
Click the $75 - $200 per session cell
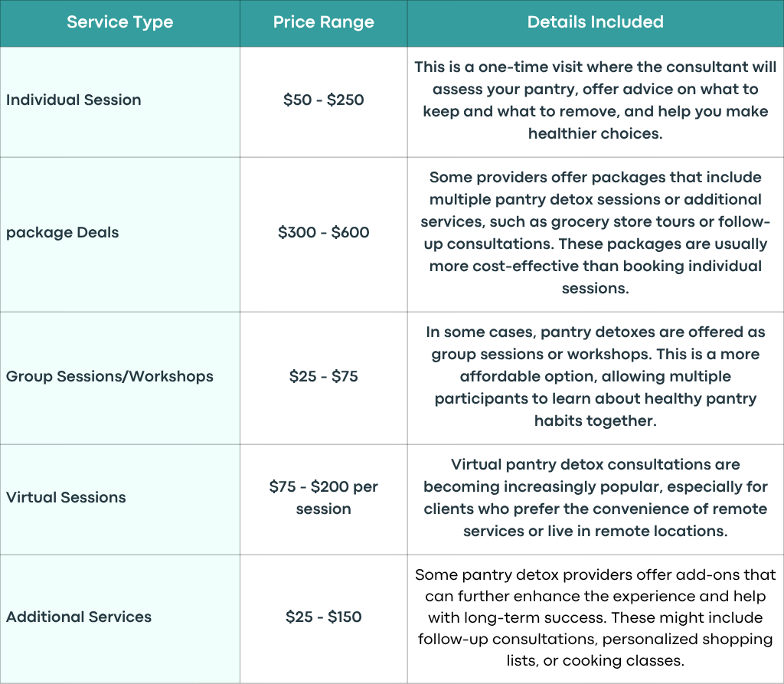(324, 499)
